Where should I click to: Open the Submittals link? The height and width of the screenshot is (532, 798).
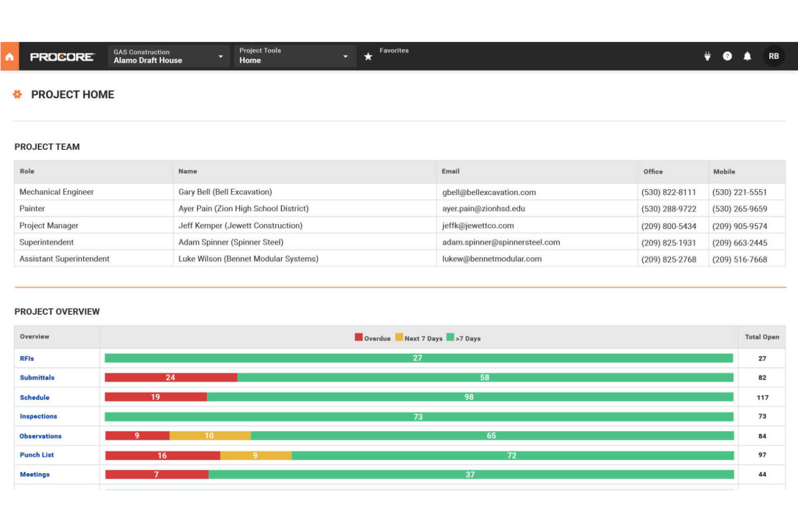[x=37, y=378]
